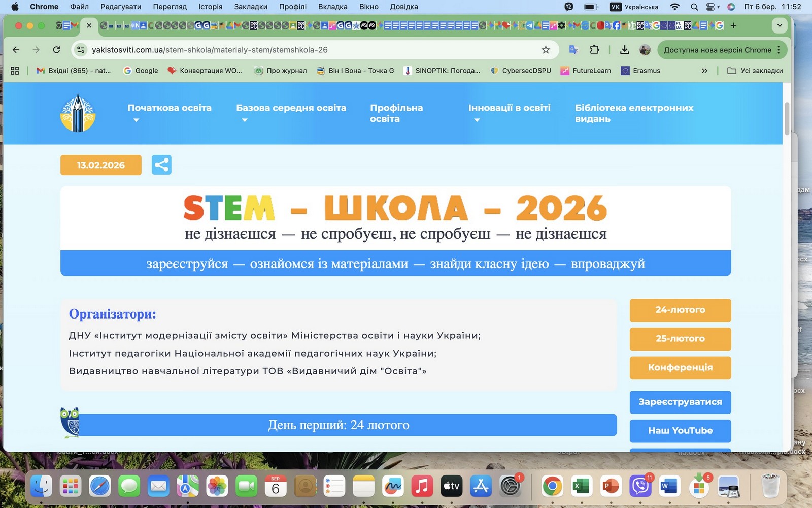The image size is (812, 508).
Task: Open Viber from the Dock
Action: (x=640, y=487)
